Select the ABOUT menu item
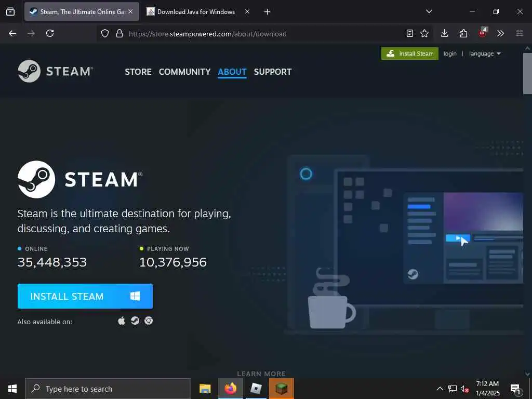This screenshot has width=532, height=399. click(x=232, y=72)
